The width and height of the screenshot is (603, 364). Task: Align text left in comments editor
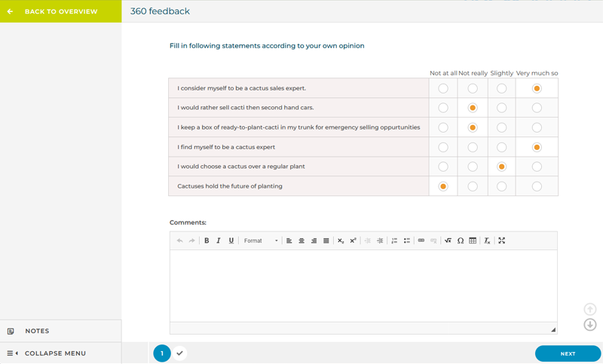pos(289,240)
